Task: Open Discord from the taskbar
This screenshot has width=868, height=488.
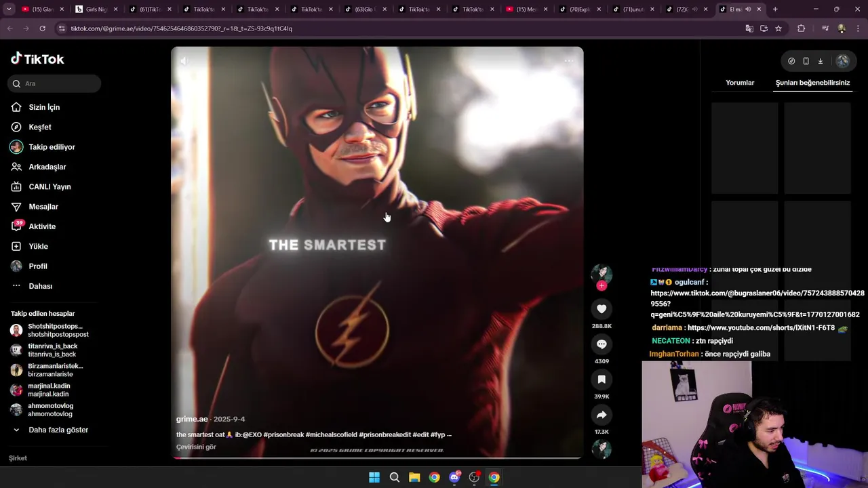Action: coord(454,477)
